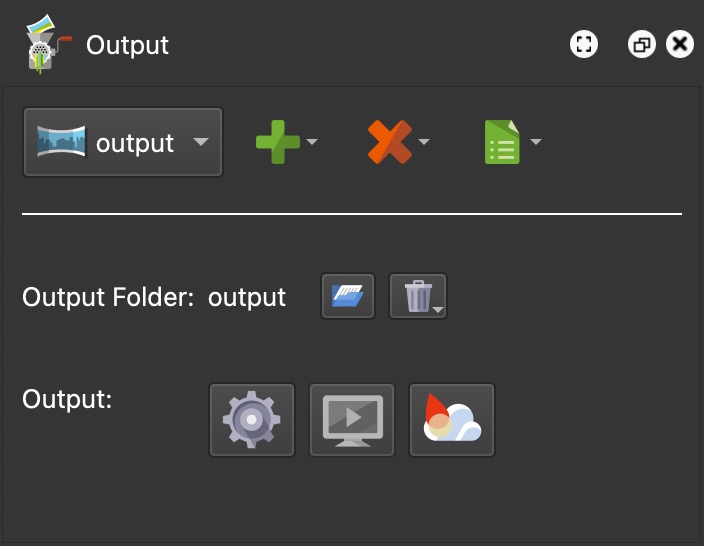Click the green plus add output icon
This screenshot has height=546, width=704.
coord(277,142)
